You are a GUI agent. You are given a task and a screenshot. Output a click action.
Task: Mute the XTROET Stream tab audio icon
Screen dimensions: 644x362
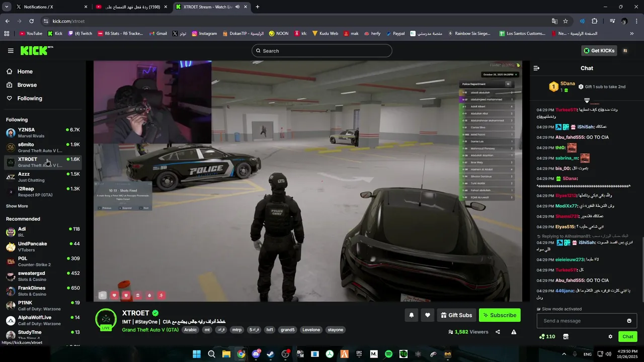pos(237,7)
